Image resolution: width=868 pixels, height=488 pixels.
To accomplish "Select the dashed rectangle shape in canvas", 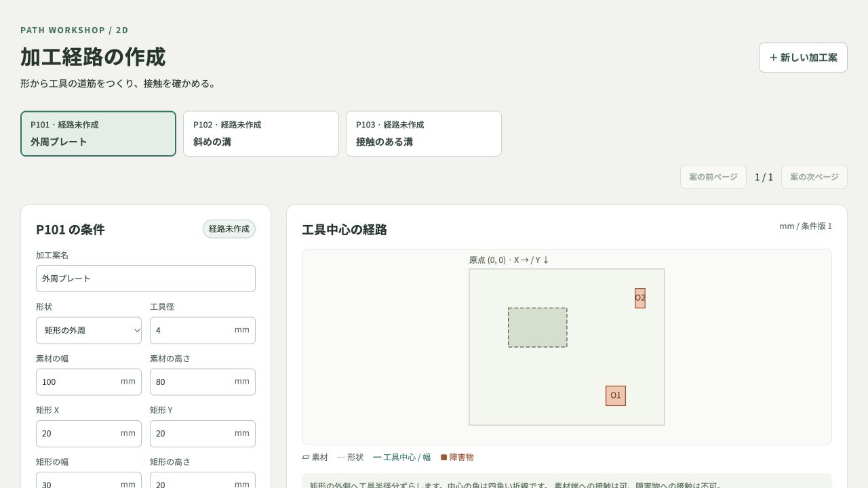I will click(x=538, y=327).
